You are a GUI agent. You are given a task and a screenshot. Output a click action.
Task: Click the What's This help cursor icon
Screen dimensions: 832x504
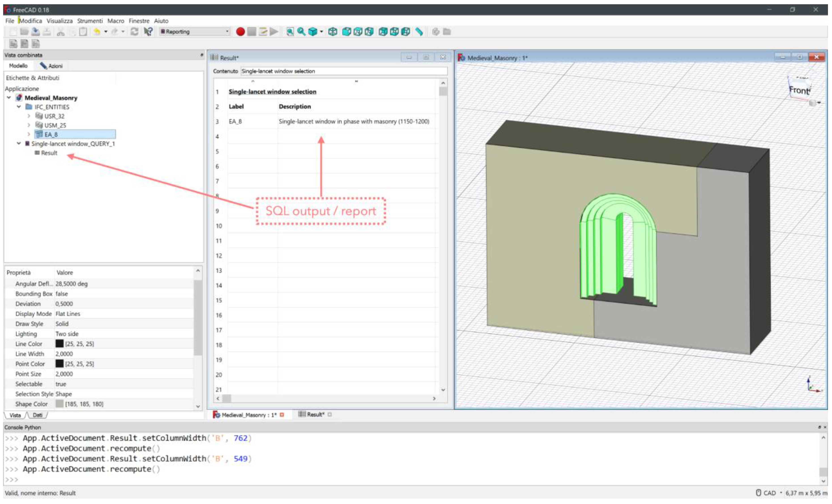tap(148, 32)
